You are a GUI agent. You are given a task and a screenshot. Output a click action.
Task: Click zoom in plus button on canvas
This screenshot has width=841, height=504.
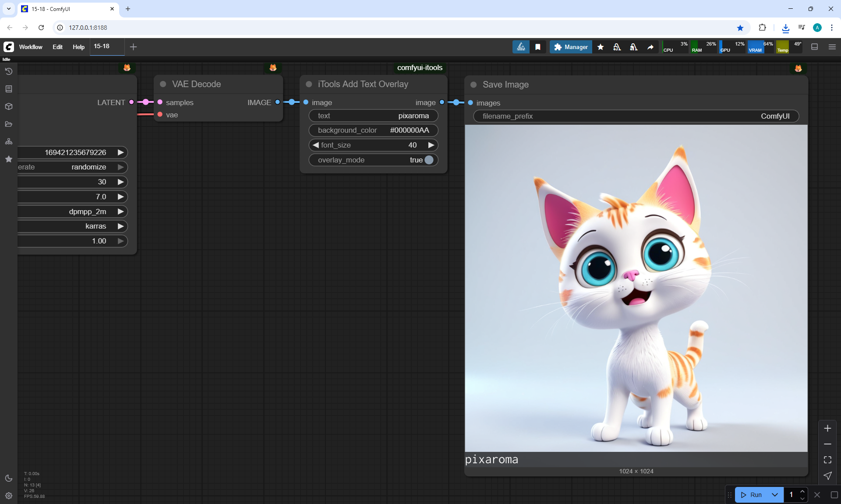coord(827,428)
